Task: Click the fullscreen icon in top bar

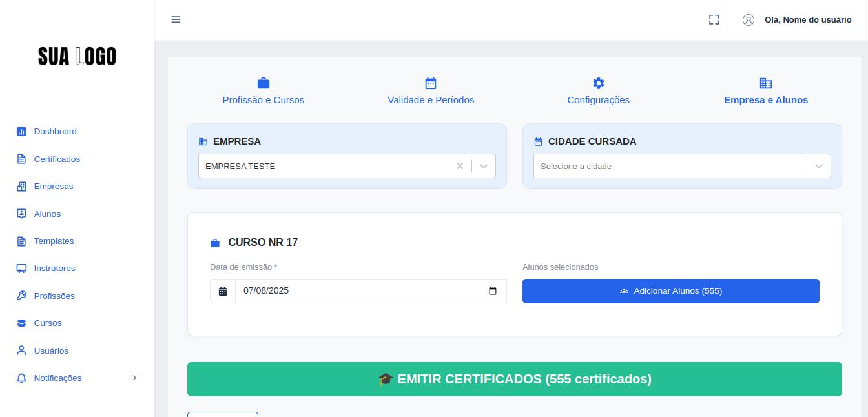Action: click(x=714, y=20)
